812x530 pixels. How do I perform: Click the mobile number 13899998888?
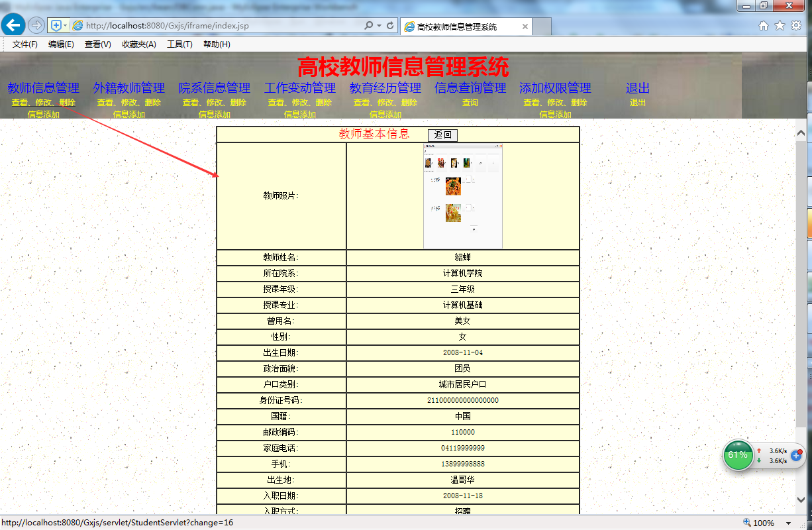(463, 464)
